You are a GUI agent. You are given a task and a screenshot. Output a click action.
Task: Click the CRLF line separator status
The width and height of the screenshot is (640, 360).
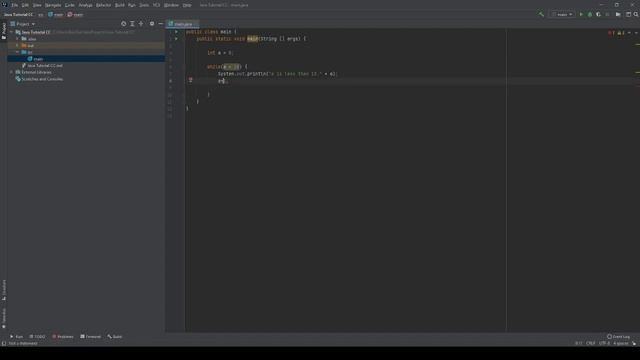tap(591, 343)
